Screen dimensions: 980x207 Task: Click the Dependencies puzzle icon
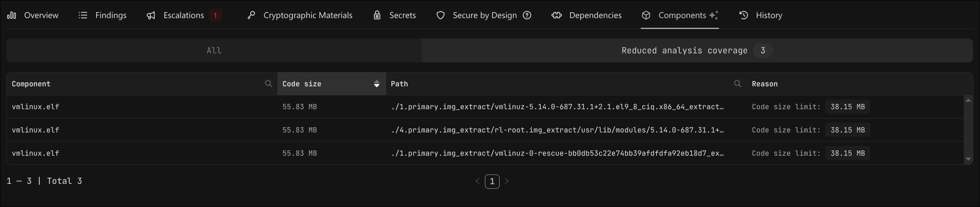pyautogui.click(x=556, y=15)
